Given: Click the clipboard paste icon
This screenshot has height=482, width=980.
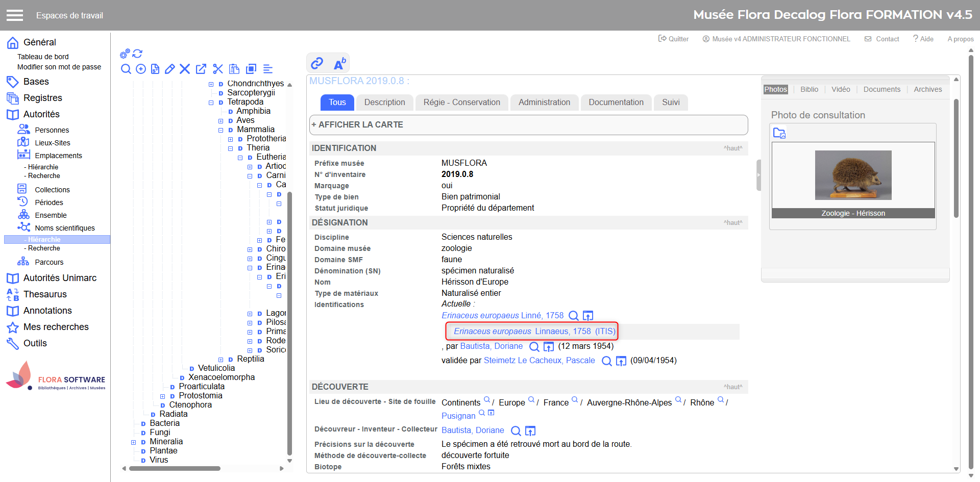Looking at the screenshot, I should [x=234, y=69].
